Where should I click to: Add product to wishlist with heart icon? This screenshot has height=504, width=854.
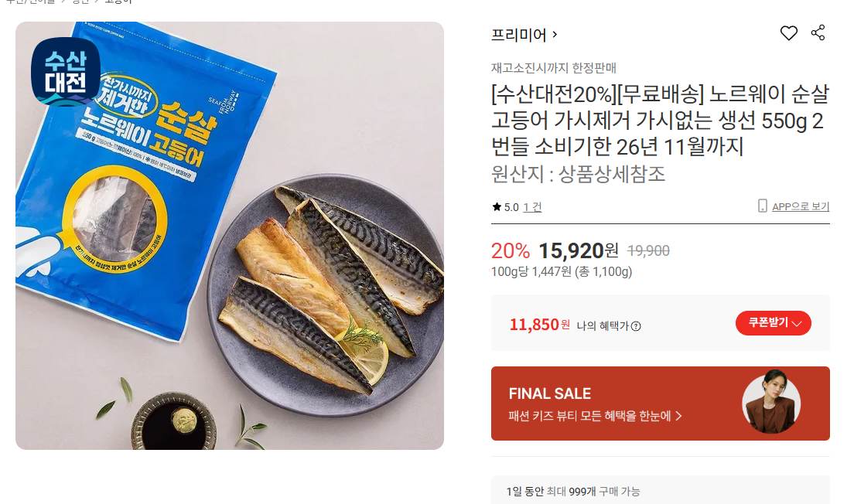(x=788, y=33)
